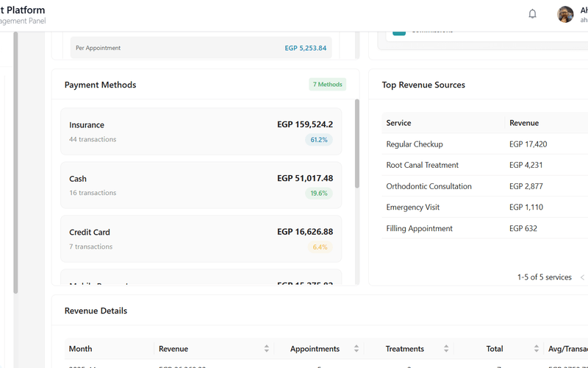
Task: Select the Credit Card payment card
Action: [201, 238]
